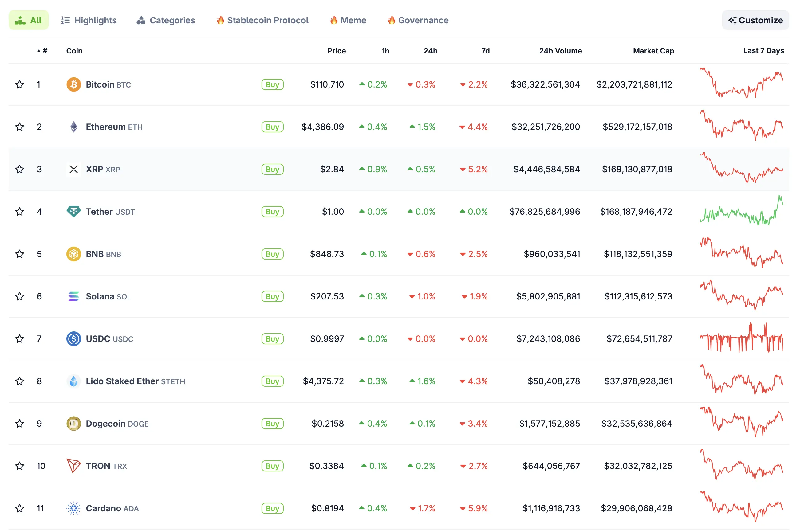This screenshot has width=804, height=532.
Task: Star Cardano as a favorite
Action: click(x=19, y=508)
